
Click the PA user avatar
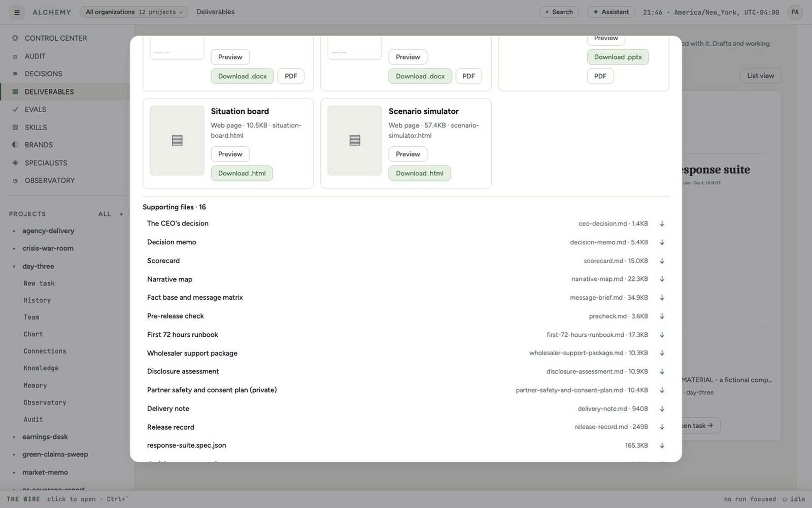pos(795,12)
